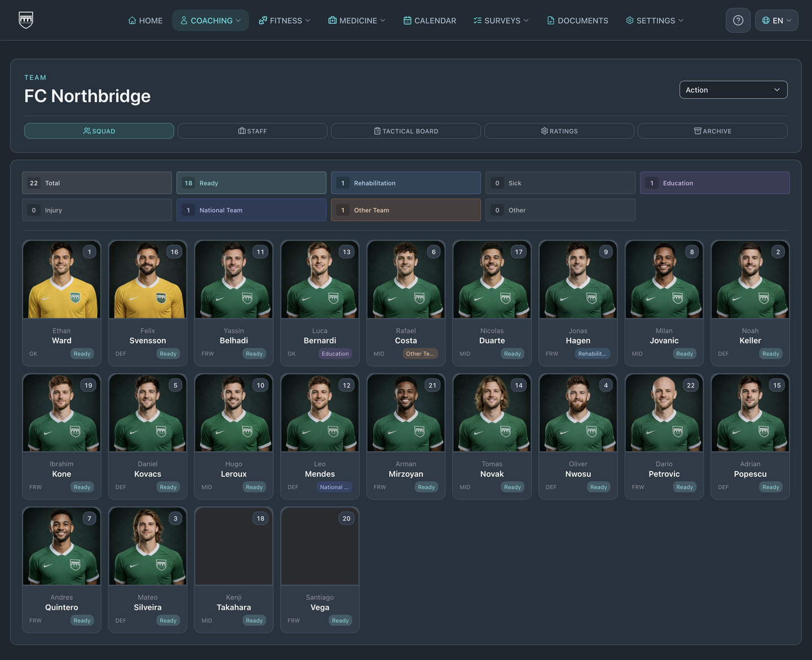Open the Action dropdown
The width and height of the screenshot is (812, 660).
coord(733,90)
